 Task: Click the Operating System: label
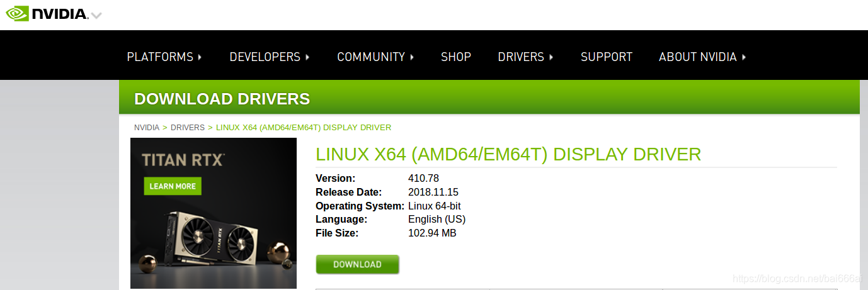[x=360, y=206]
